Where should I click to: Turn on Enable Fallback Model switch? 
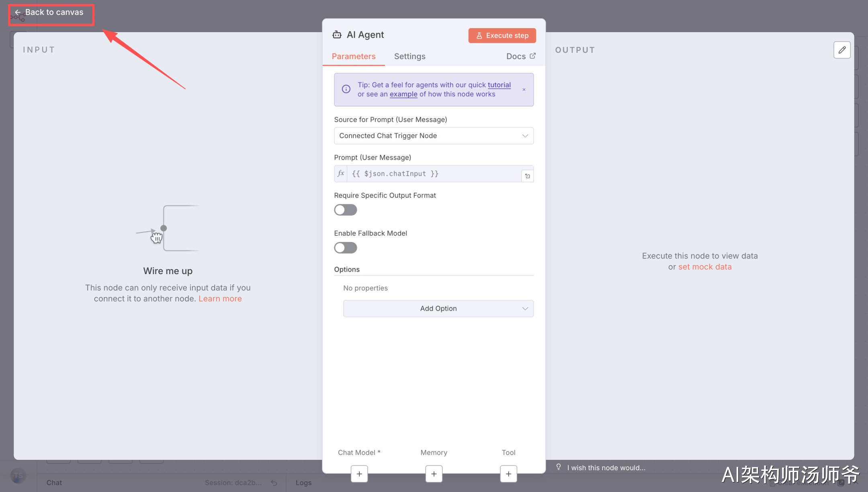pos(345,248)
